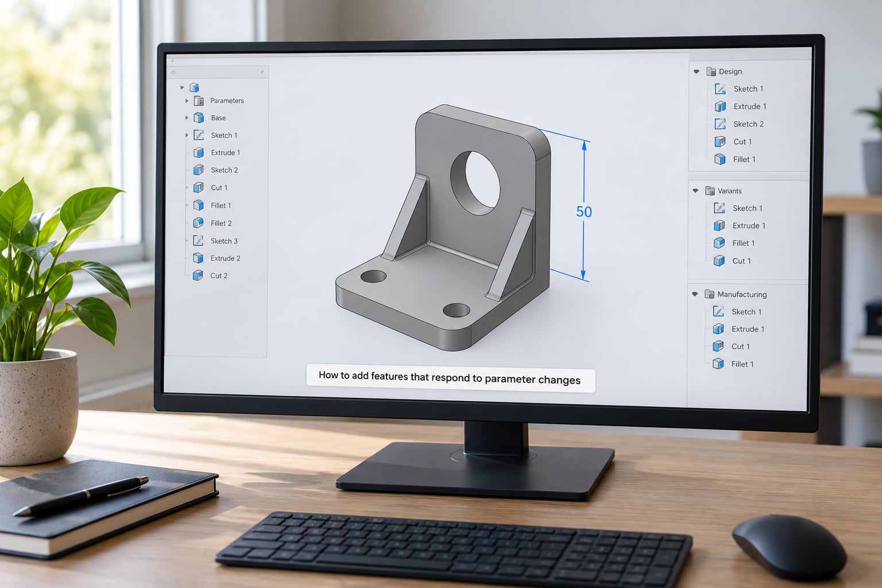Select Fillet 1 icon under Manufacturing
Image resolution: width=882 pixels, height=588 pixels.
tap(718, 363)
